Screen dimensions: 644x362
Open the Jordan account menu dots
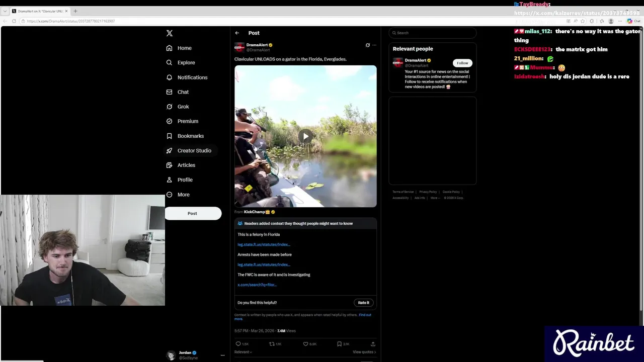click(x=222, y=355)
